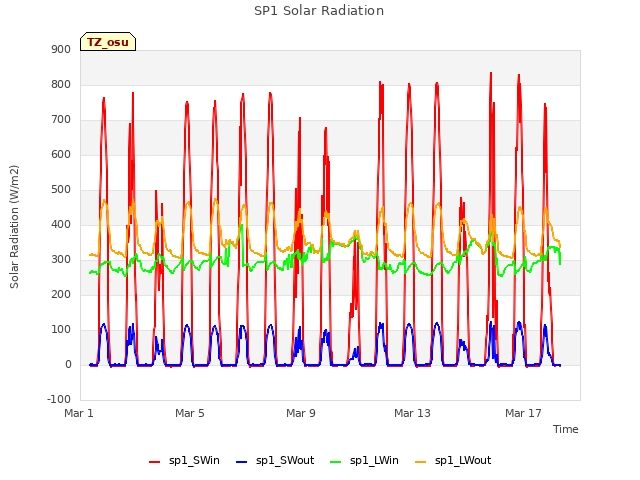Click the Mar 9 x-axis tick label
This screenshot has height=480, width=640.
pyautogui.click(x=301, y=413)
